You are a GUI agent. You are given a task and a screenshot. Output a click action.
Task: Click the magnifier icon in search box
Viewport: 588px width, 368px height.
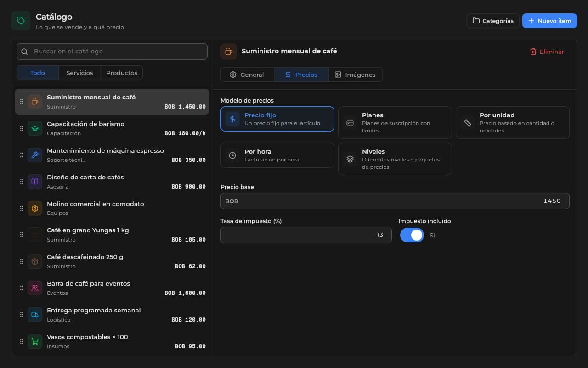point(25,52)
